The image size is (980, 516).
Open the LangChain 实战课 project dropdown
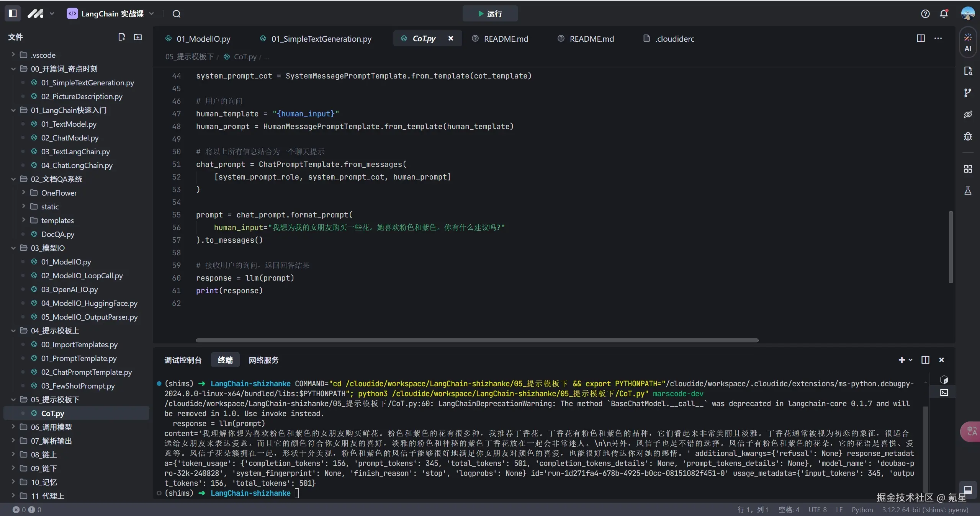click(x=111, y=14)
